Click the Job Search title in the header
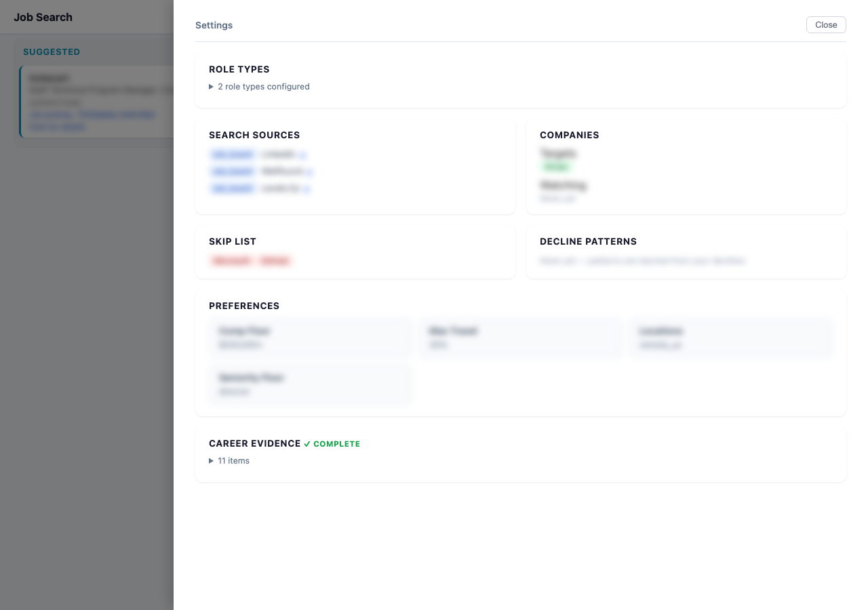The image size is (868, 610). point(43,17)
